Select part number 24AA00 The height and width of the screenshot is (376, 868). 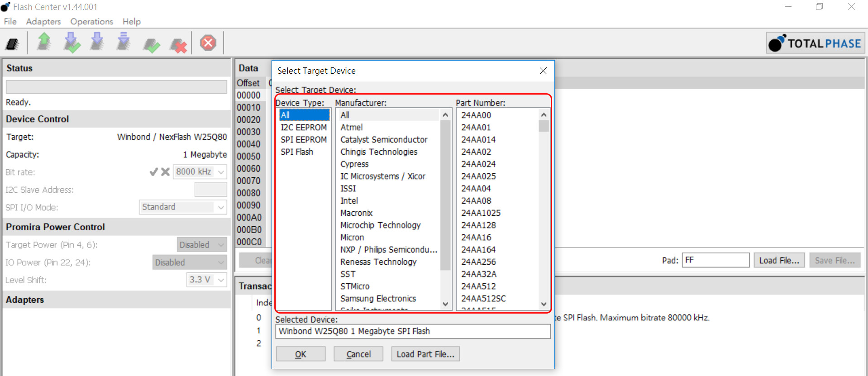point(476,115)
